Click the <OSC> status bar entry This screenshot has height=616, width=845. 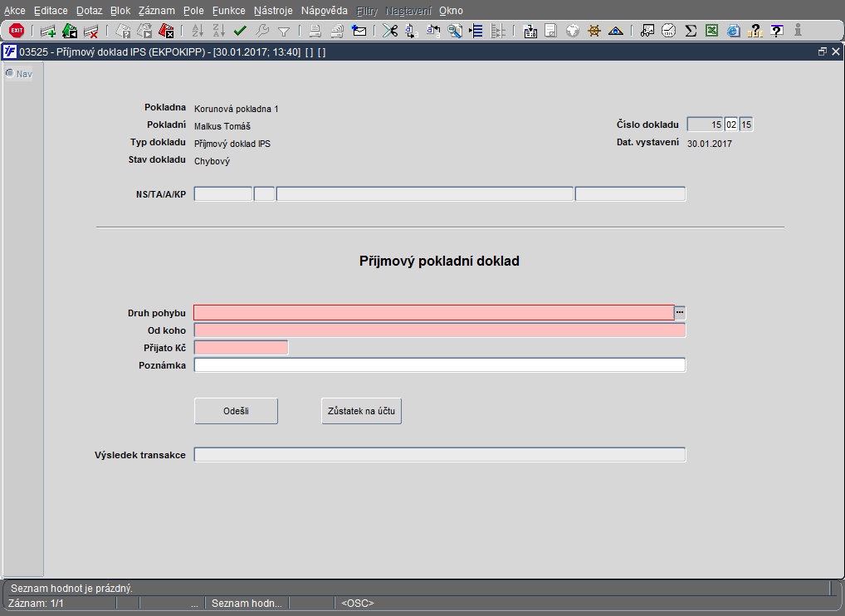[x=357, y=603]
